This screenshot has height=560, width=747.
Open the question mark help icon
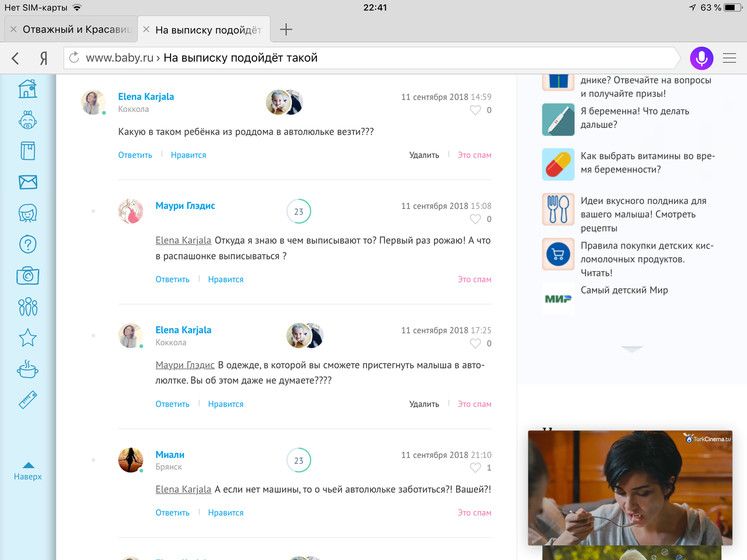(28, 244)
